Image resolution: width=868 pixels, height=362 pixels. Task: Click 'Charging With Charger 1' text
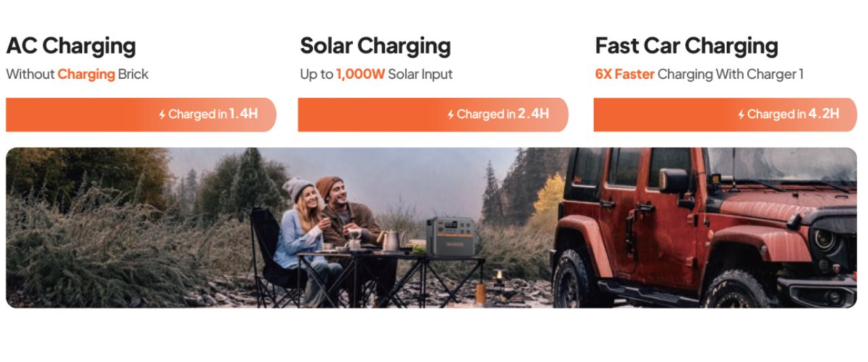tap(730, 75)
